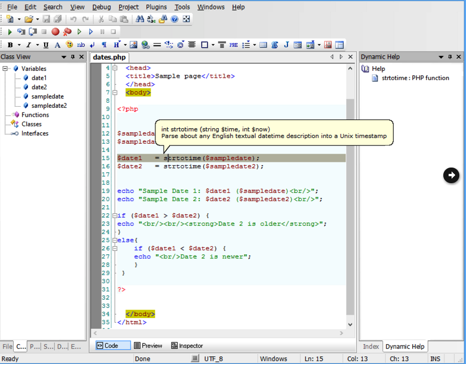Click the JavaScript J icon
Viewport: 467px width, 365px height.
point(286,45)
